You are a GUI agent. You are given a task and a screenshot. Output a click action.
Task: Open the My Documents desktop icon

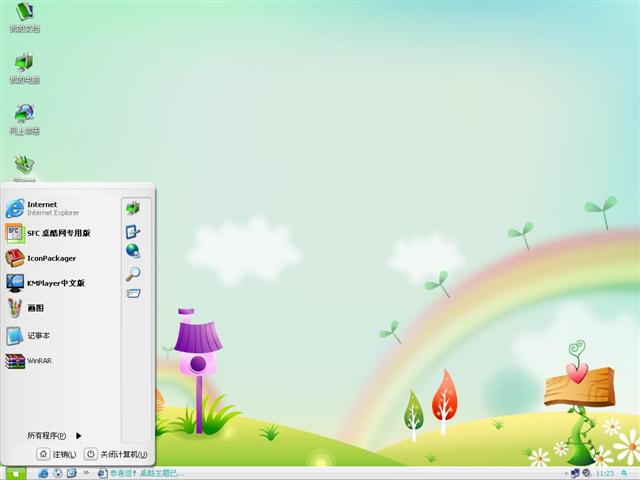pyautogui.click(x=24, y=16)
